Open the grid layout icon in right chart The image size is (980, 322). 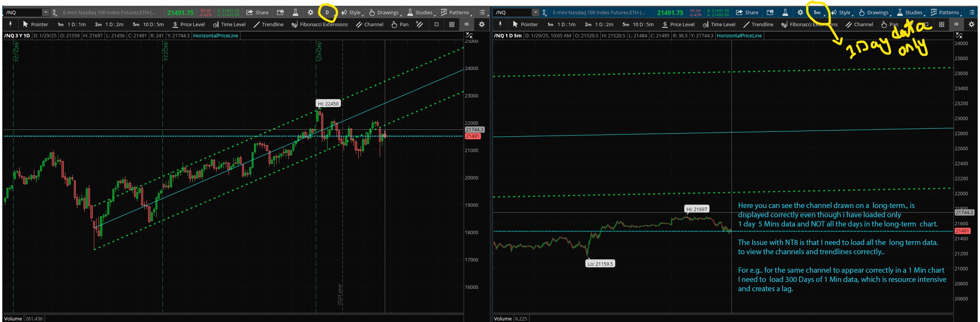(942, 24)
